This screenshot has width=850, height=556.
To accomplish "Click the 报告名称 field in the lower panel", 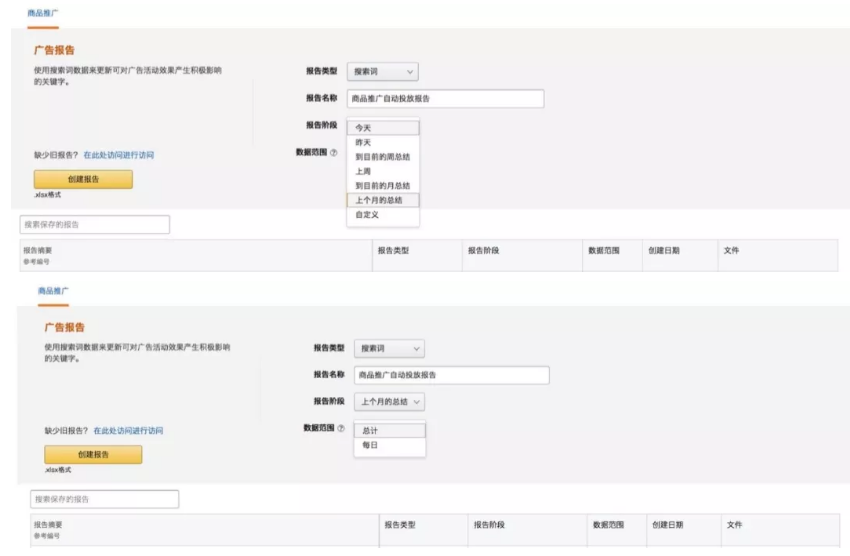I will point(452,375).
